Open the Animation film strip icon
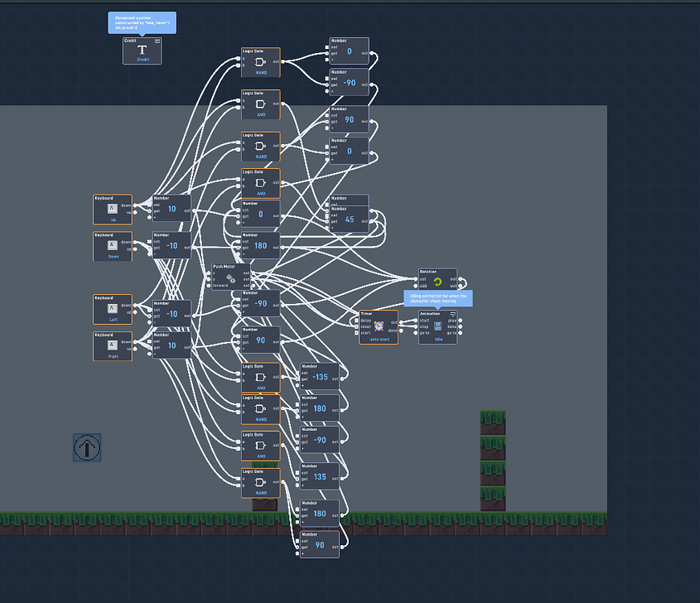 (438, 326)
